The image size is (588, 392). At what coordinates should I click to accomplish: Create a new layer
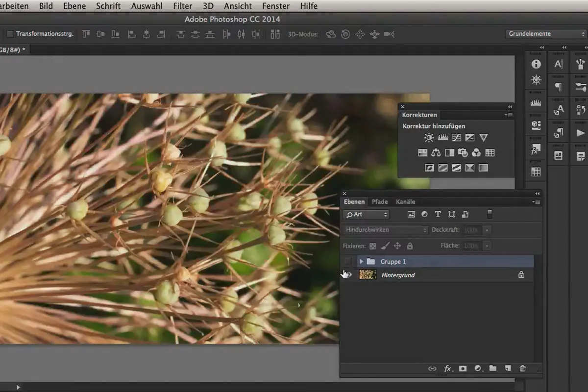point(508,368)
